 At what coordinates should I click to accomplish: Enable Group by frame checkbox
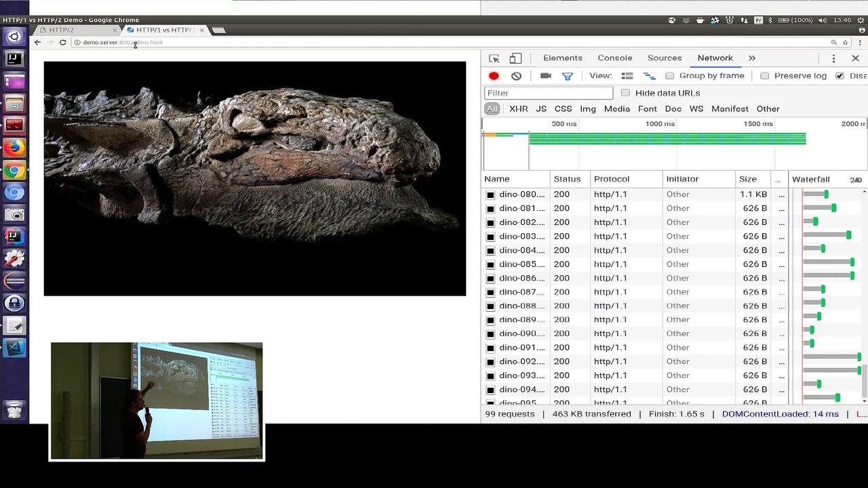tap(670, 76)
